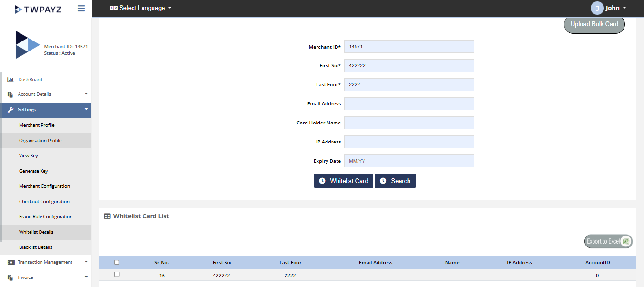This screenshot has width=644, height=287.
Task: Focus the Email Address input field
Action: coord(409,104)
